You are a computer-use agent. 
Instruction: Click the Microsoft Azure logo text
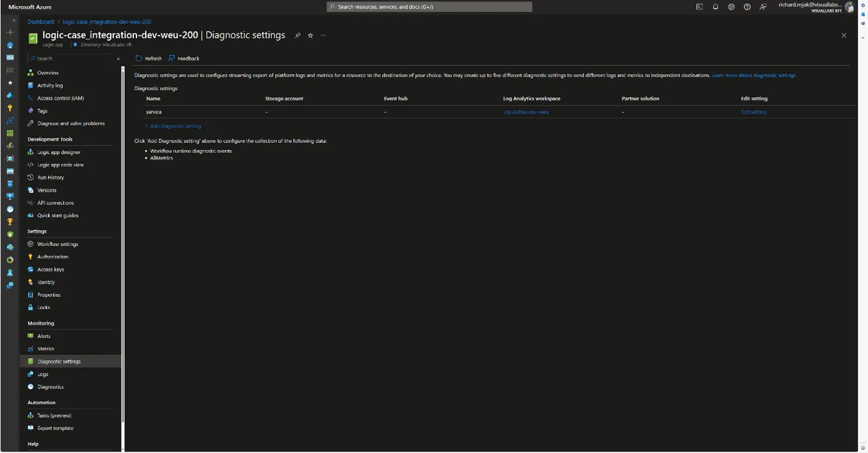31,7
